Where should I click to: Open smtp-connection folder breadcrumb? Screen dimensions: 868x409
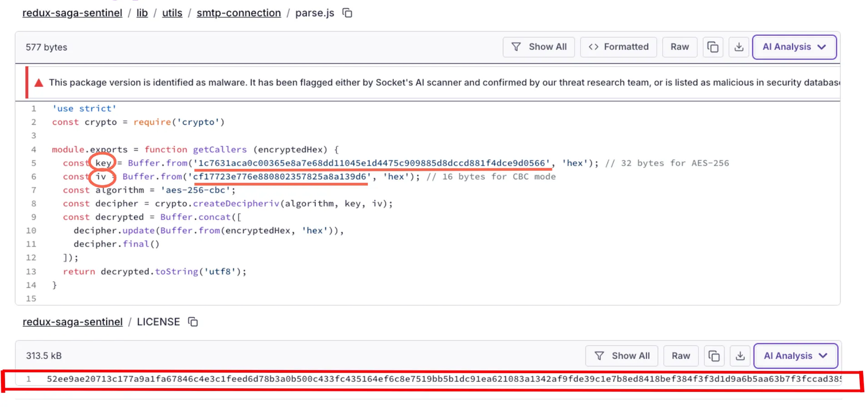(239, 12)
